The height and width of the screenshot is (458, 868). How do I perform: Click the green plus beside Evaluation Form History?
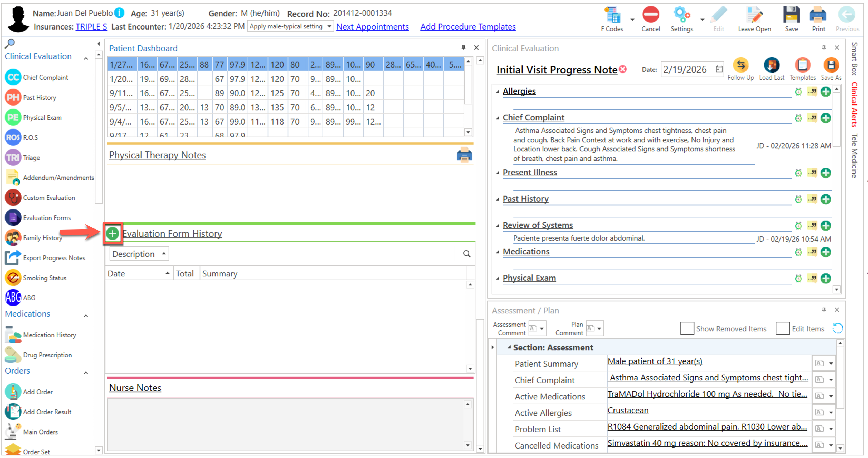click(x=113, y=233)
